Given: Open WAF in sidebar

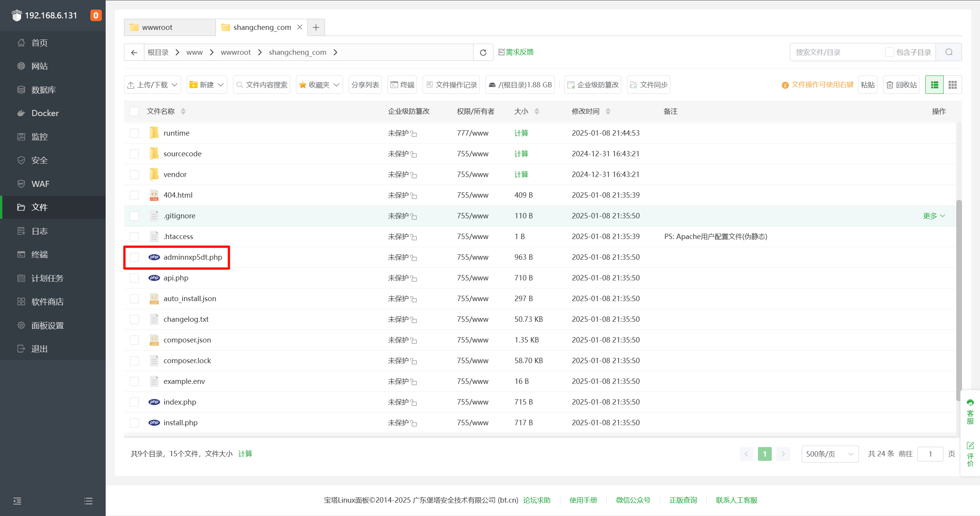Looking at the screenshot, I should click(x=53, y=184).
